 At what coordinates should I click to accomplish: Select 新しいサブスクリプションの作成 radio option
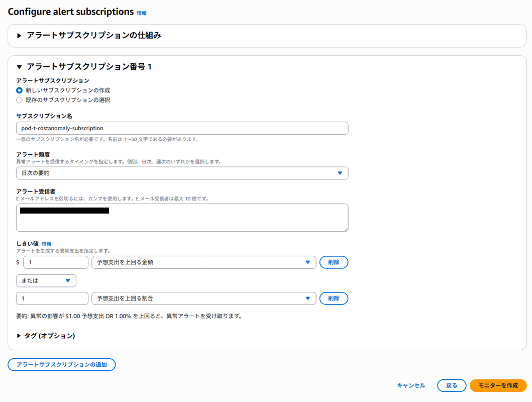tap(19, 90)
